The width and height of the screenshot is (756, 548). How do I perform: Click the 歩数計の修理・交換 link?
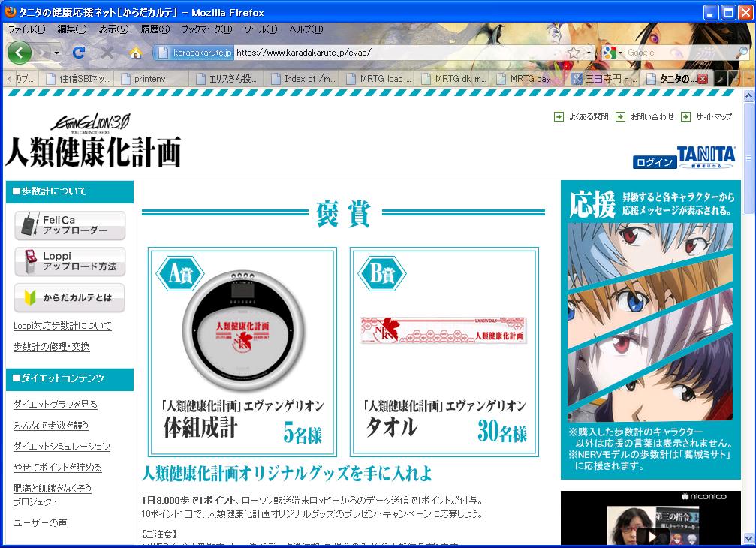[x=52, y=347]
